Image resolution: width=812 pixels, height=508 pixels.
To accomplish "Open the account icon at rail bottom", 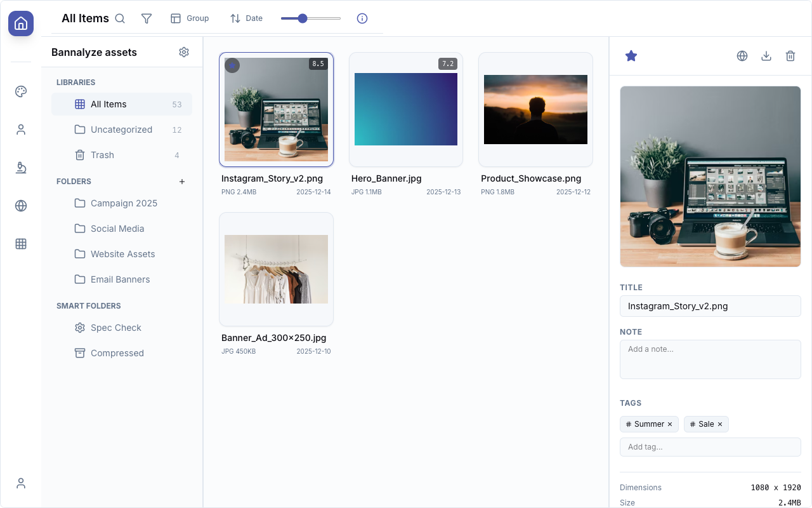I will coord(21,483).
